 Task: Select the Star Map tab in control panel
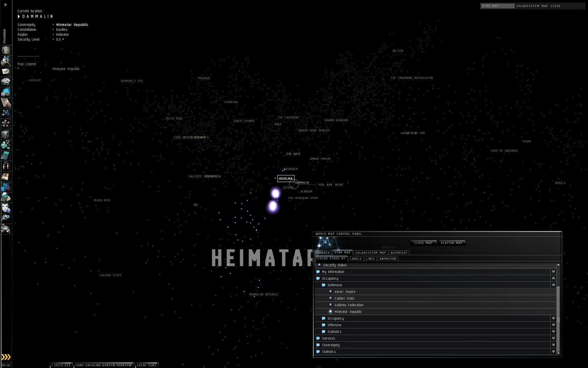tap(342, 252)
